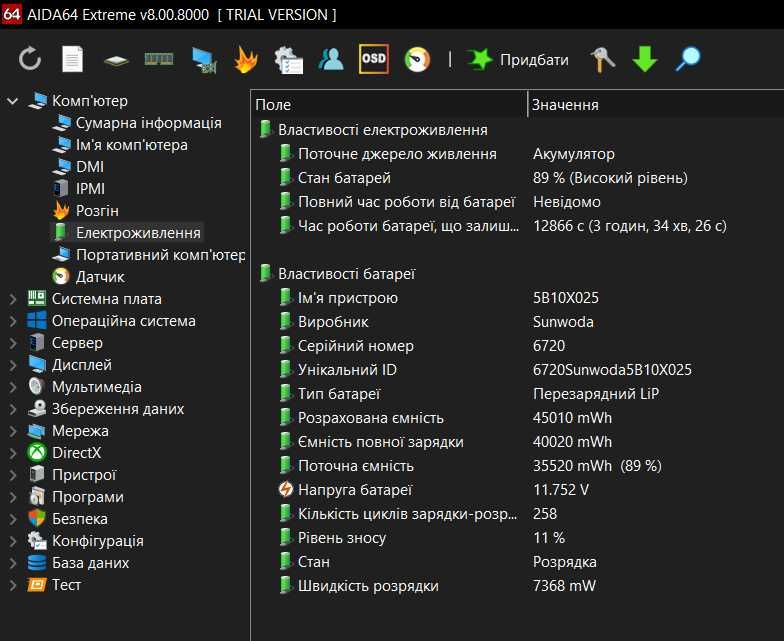Image resolution: width=784 pixels, height=641 pixels.
Task: Click the magnifier search icon
Action: tap(688, 60)
